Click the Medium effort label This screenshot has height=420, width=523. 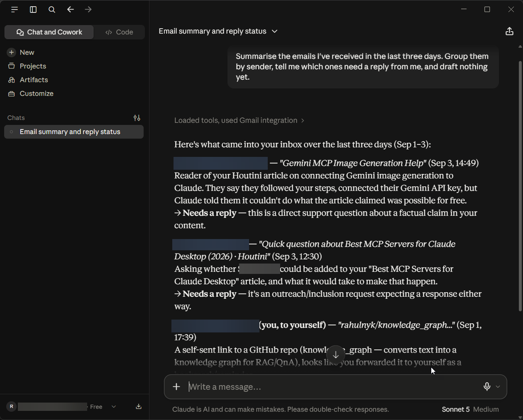tap(486, 409)
